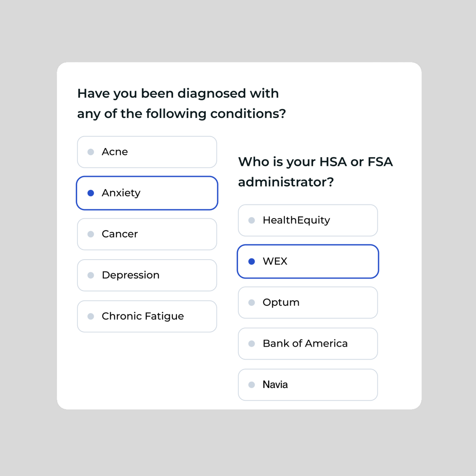Click the selected Anxiety radio dot
The image size is (476, 476).
91,193
